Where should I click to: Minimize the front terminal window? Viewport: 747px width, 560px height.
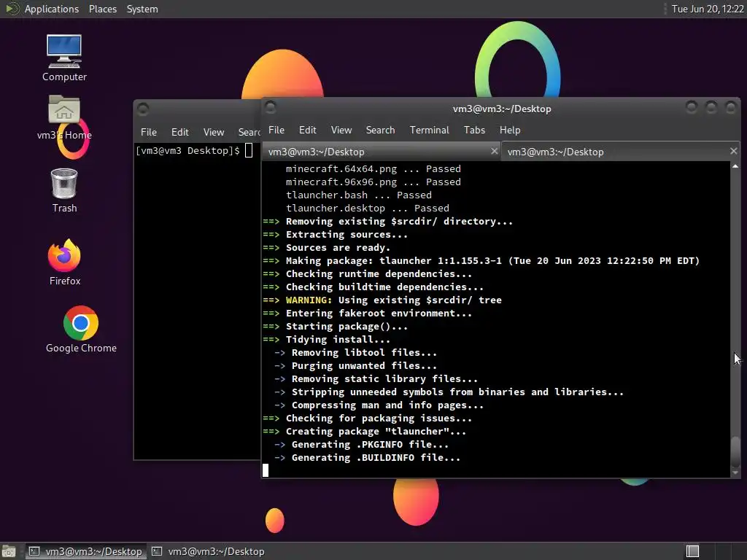click(692, 108)
